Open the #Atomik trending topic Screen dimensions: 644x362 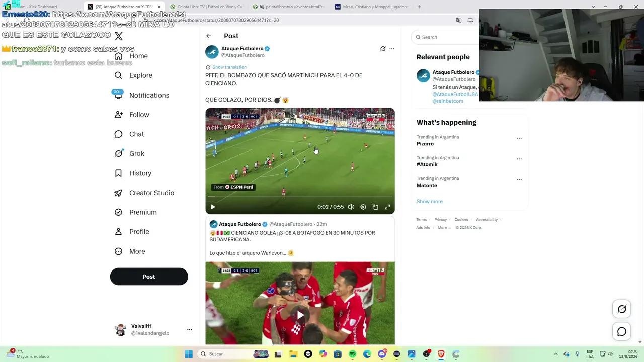click(x=427, y=164)
